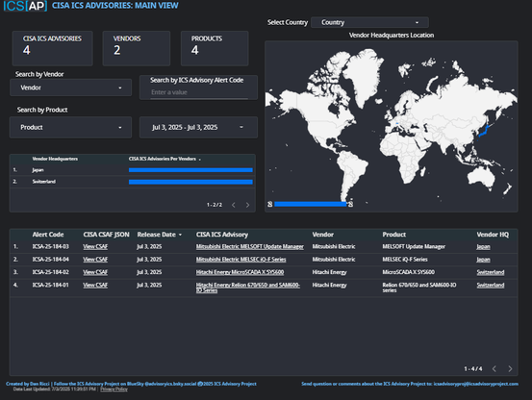Viewport: 532px width, 400px height.
Task: Open Mitsubishi Electric MELSEC iQ-F Series advisory
Action: click(x=241, y=260)
